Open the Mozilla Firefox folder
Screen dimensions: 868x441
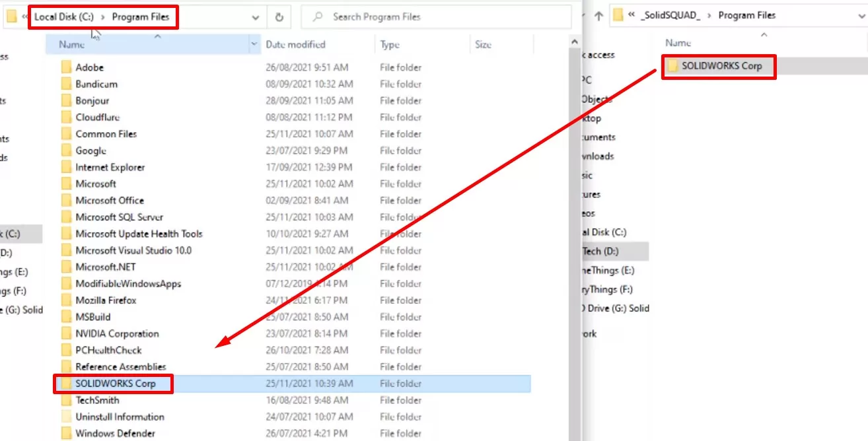[x=104, y=300]
